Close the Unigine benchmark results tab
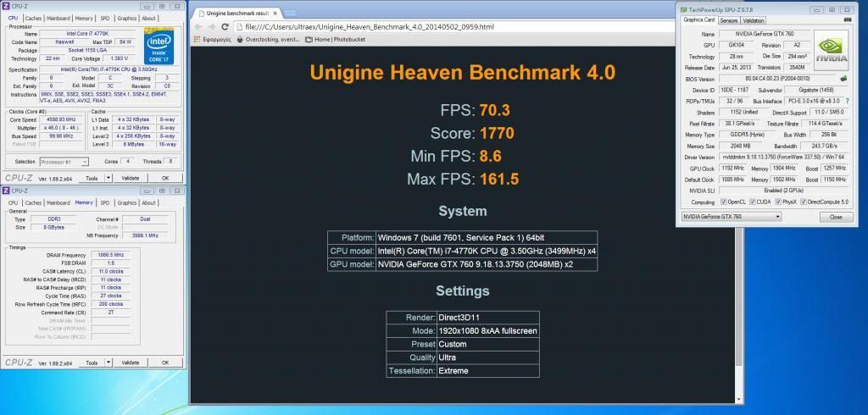The height and width of the screenshot is (415, 868). point(276,13)
